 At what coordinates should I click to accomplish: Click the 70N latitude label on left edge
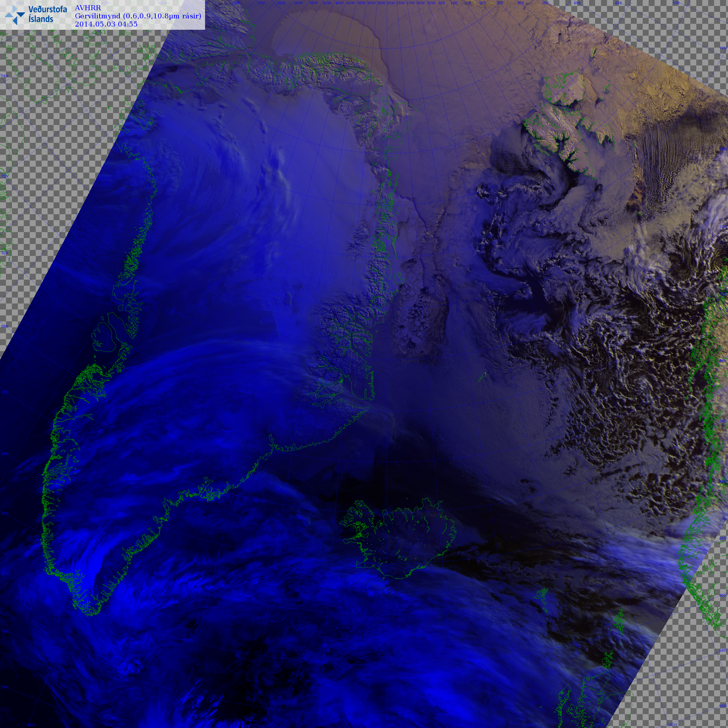tap(4, 253)
